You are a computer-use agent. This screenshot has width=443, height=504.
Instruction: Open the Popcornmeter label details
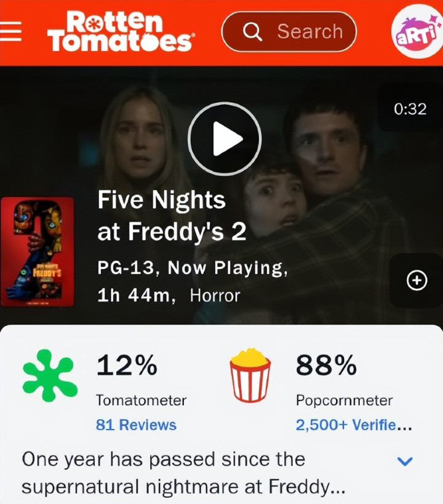pyautogui.click(x=344, y=400)
